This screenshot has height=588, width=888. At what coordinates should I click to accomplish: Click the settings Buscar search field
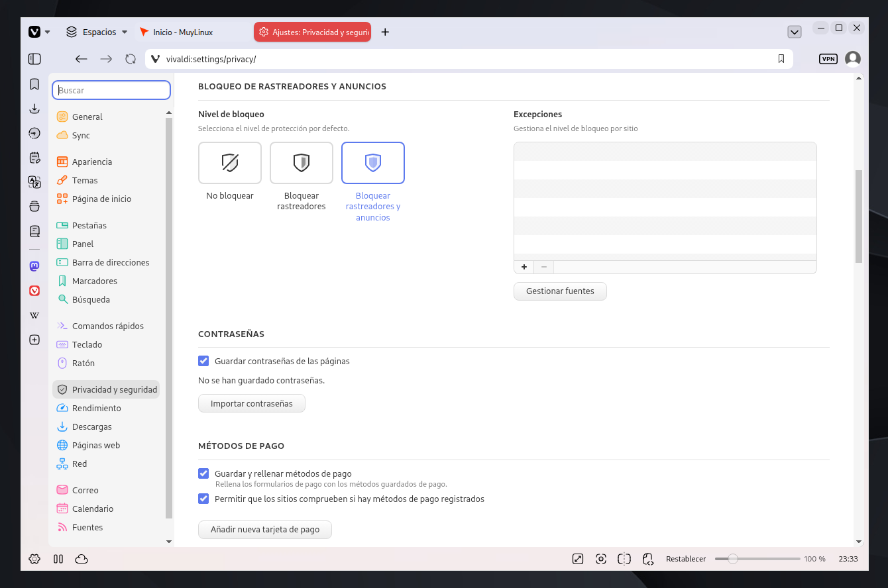click(111, 90)
